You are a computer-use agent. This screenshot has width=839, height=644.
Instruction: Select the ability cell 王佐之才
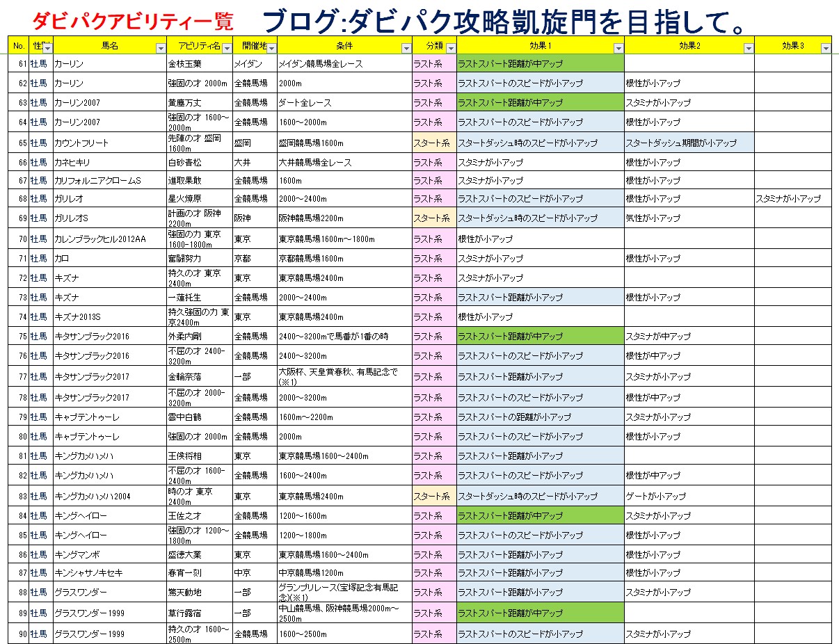(x=200, y=516)
